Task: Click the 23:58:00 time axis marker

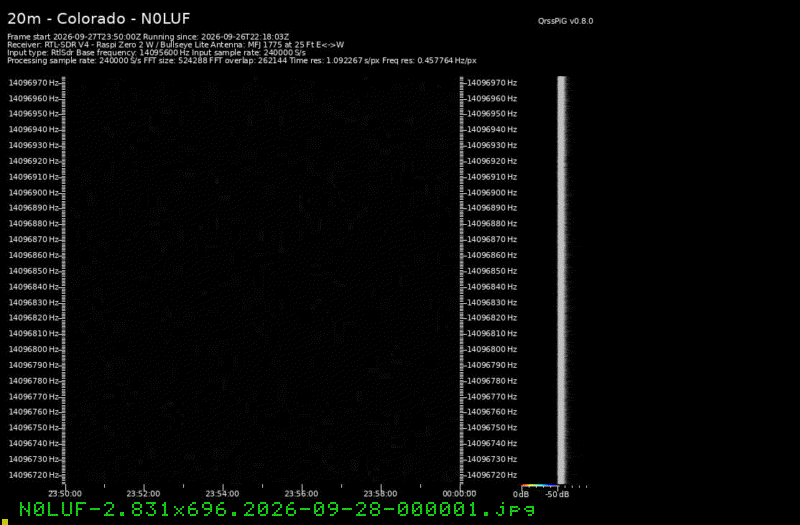Action: pos(380,494)
